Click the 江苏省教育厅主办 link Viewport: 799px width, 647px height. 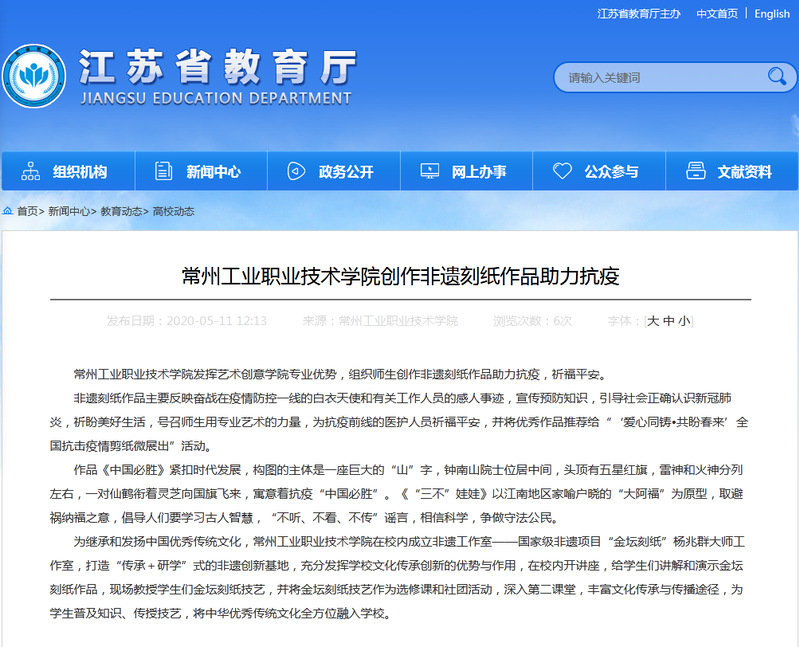[x=639, y=14]
